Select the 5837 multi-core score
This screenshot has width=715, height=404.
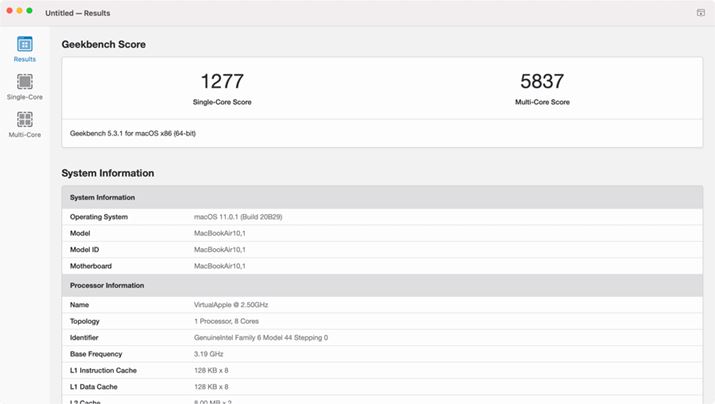(x=542, y=82)
